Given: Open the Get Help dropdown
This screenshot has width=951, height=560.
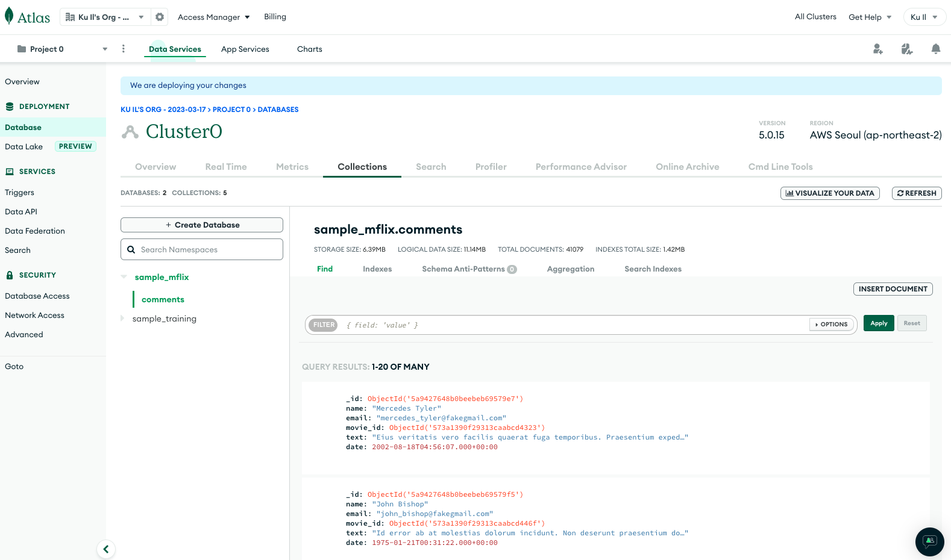Looking at the screenshot, I should pos(870,17).
